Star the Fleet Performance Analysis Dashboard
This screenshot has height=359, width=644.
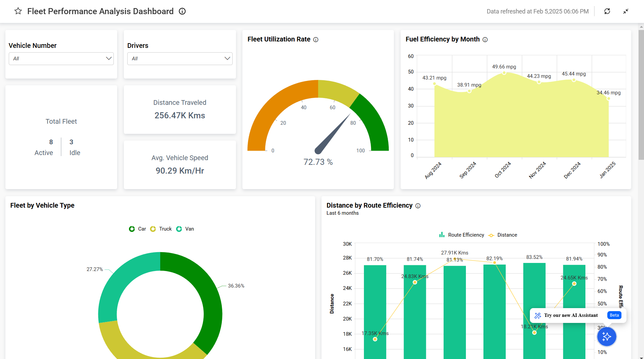18,11
